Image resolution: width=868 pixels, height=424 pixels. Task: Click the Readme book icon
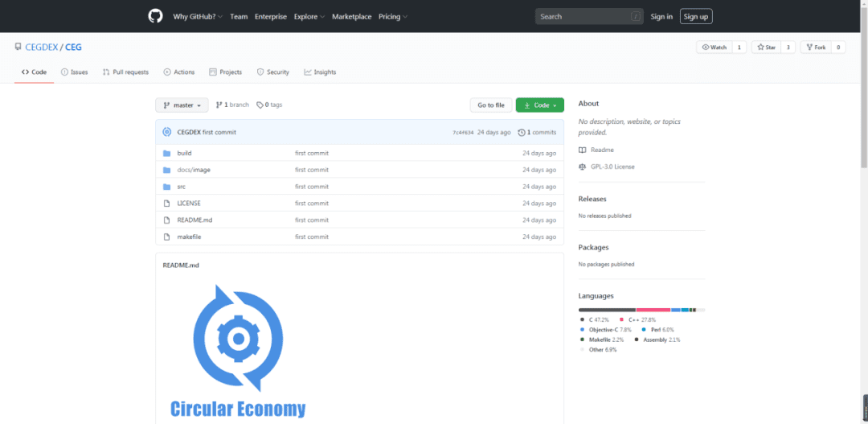click(582, 150)
